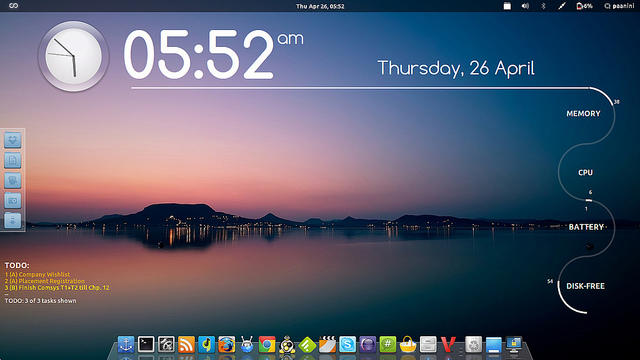Screen dimensions: 640x360
Task: Open the file cabinet file manager
Action: (428, 344)
